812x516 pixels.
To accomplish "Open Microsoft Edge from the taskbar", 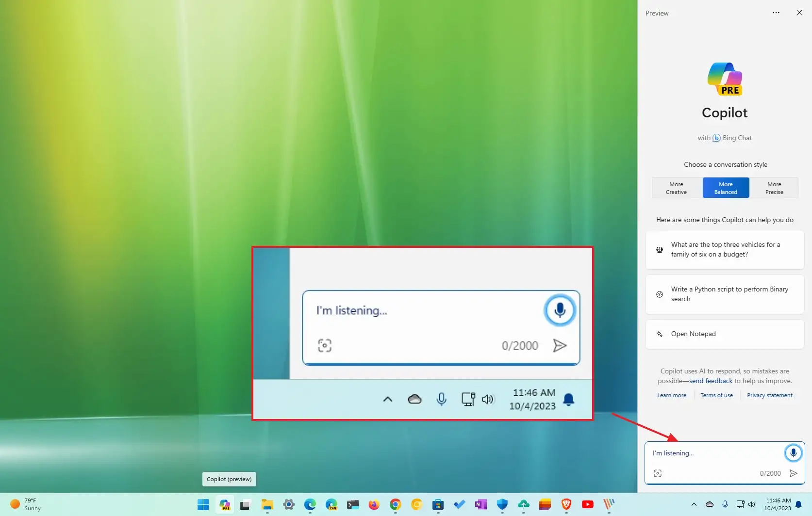I will (x=309, y=504).
